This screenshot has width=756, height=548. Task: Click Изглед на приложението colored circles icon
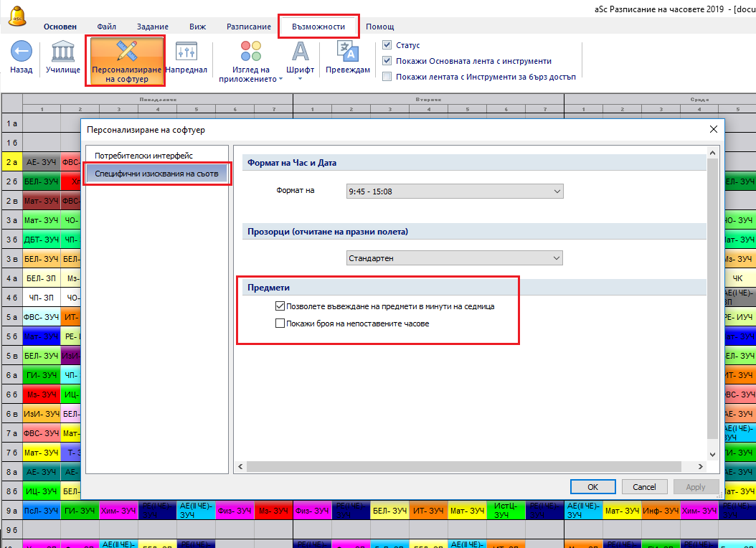coord(251,52)
